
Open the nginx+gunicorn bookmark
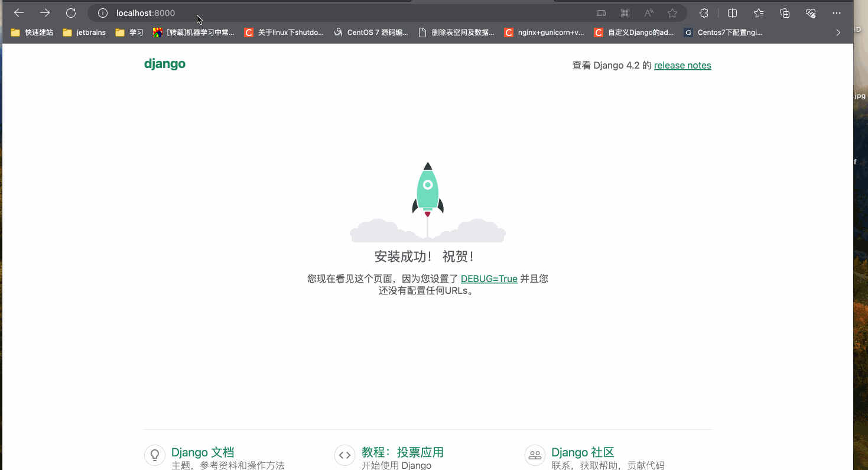click(544, 33)
